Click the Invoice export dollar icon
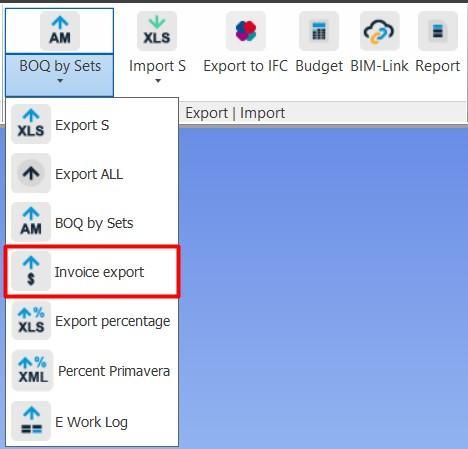 click(x=31, y=271)
